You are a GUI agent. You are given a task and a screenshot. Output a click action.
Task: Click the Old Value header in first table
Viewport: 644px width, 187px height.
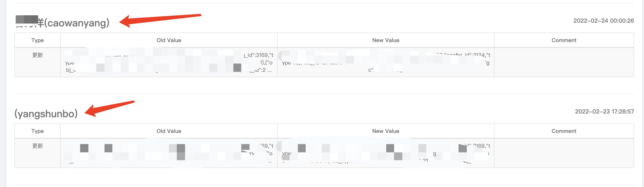[x=169, y=40]
